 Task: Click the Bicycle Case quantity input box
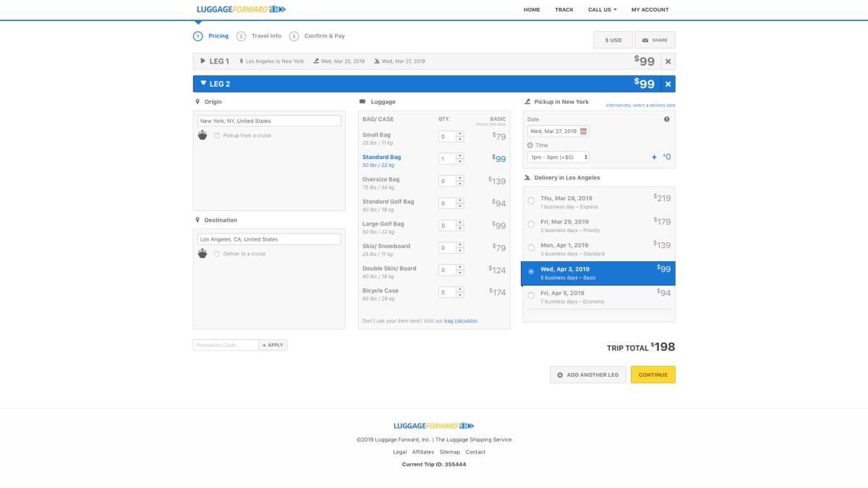[x=448, y=292]
